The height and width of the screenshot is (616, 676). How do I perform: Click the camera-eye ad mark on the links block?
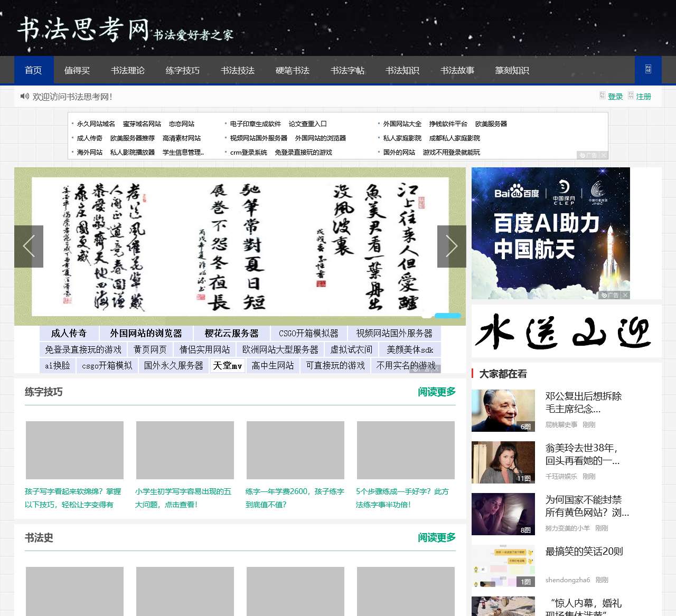click(x=583, y=155)
